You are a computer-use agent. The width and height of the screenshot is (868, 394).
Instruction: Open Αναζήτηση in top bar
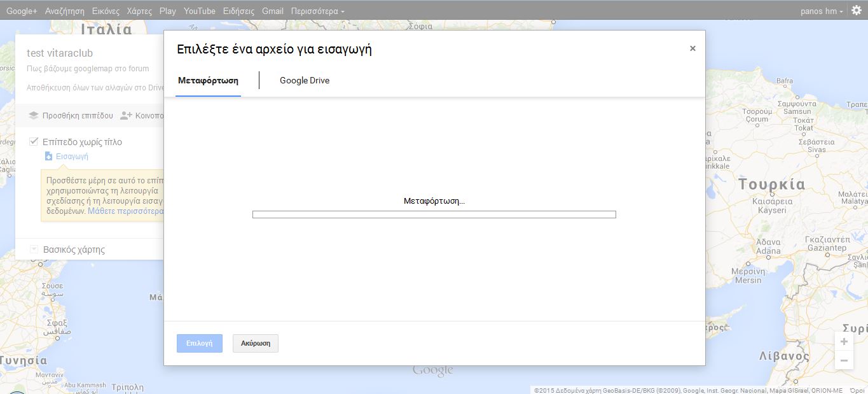65,11
